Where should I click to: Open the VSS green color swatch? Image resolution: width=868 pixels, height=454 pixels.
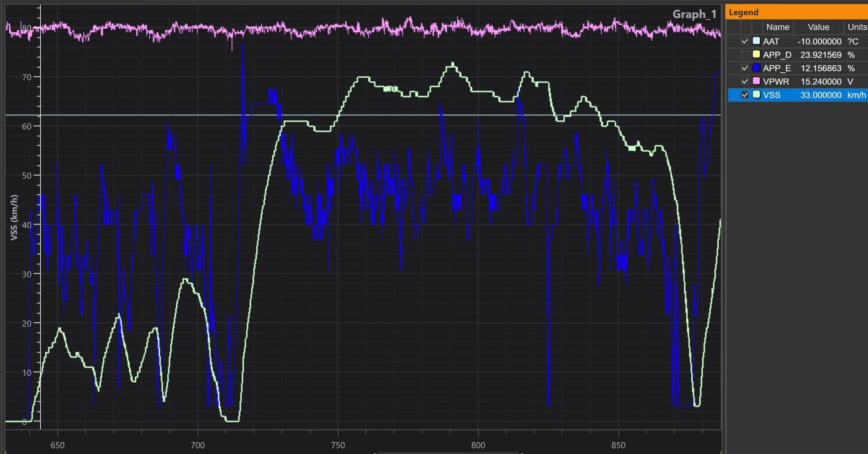(756, 94)
